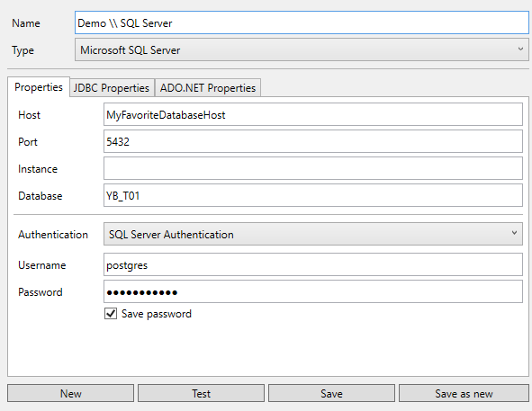Click the Save as new button

click(464, 393)
